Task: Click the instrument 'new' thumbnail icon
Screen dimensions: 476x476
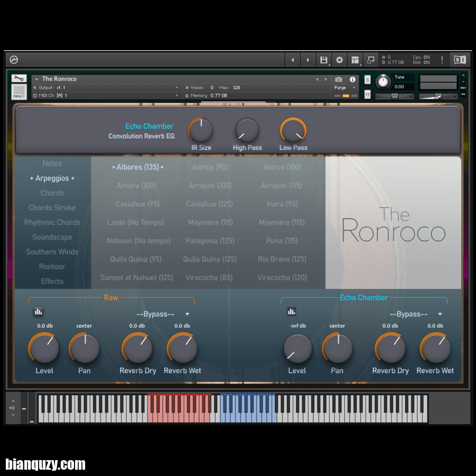Action: click(x=19, y=92)
